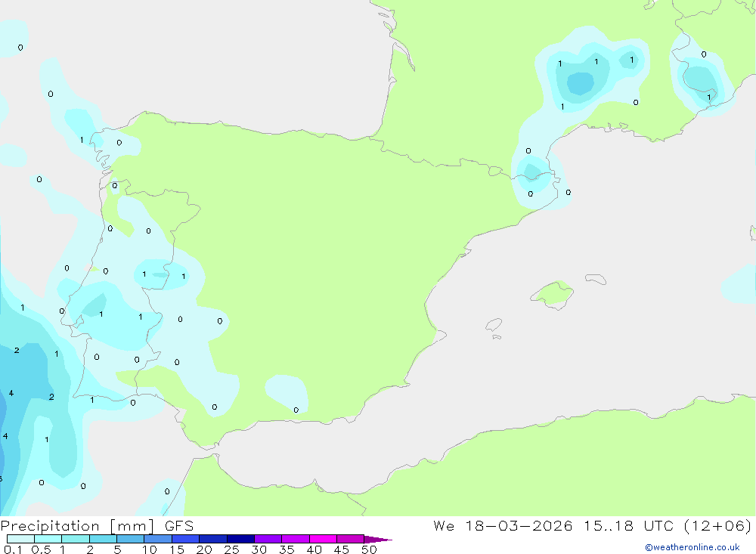Screen dimensions: 756x554
Task: Click the legend value '35'
Action: pyautogui.click(x=287, y=549)
